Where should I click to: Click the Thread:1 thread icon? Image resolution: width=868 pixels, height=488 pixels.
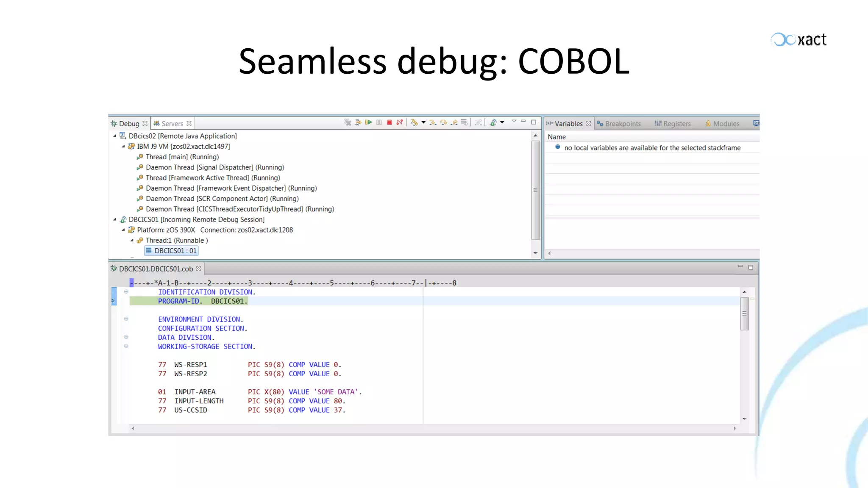[x=140, y=240]
